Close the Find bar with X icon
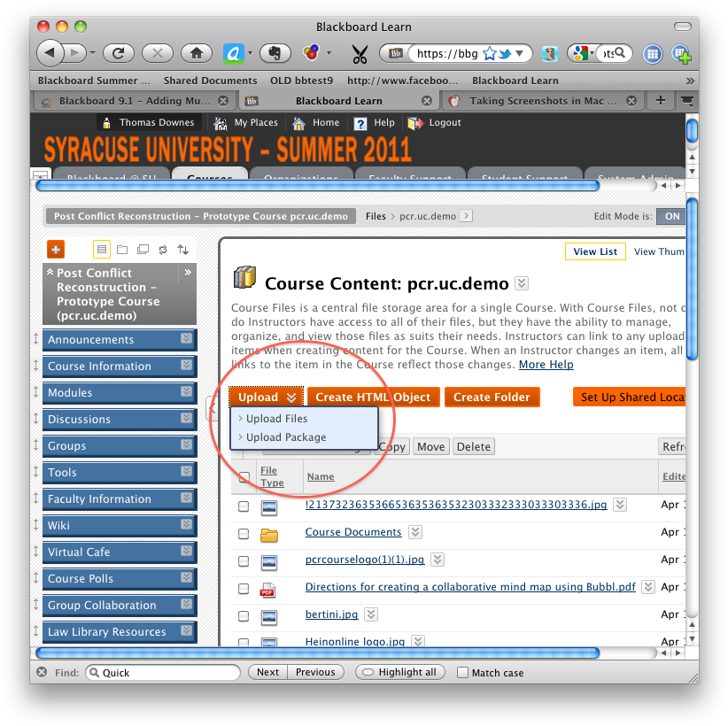The height and width of the screenshot is (726, 728). pos(42,672)
